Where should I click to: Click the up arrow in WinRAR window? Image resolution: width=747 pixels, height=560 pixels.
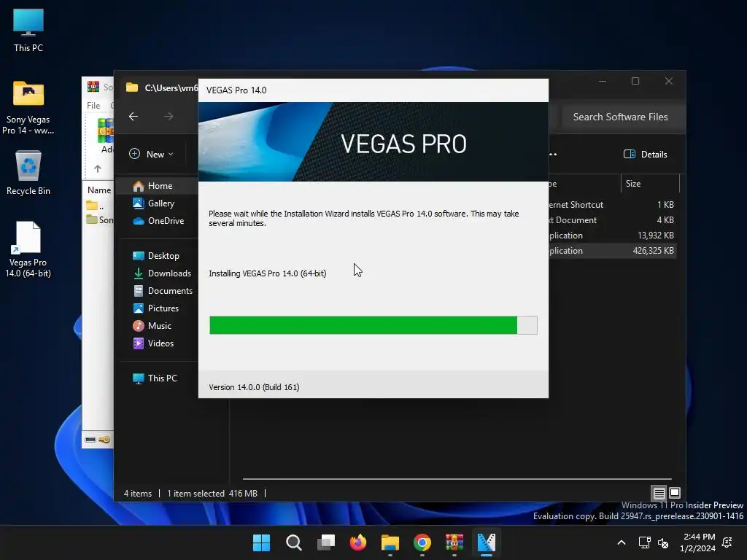(98, 168)
